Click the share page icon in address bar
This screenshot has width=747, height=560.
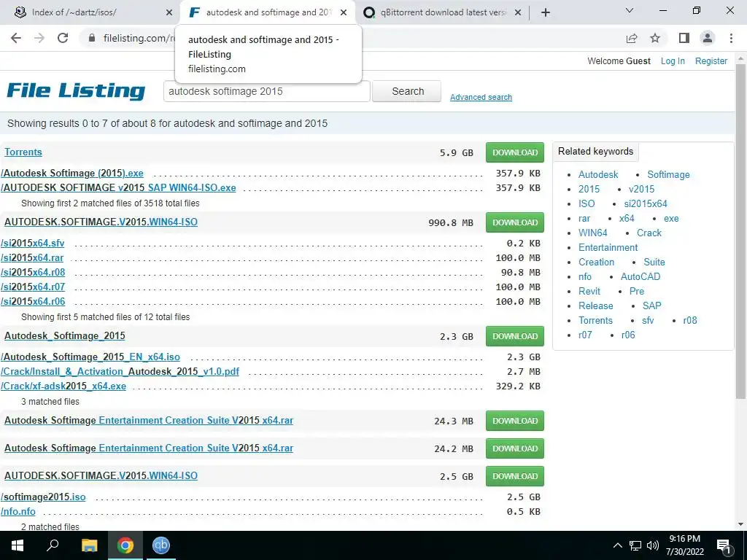pos(632,38)
